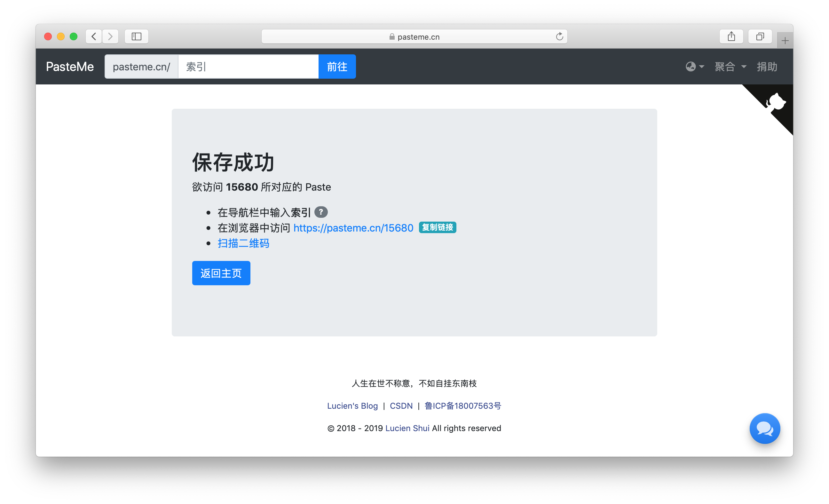Viewport: 829px width, 504px height.
Task: Click the question mark help icon
Action: pyautogui.click(x=321, y=212)
